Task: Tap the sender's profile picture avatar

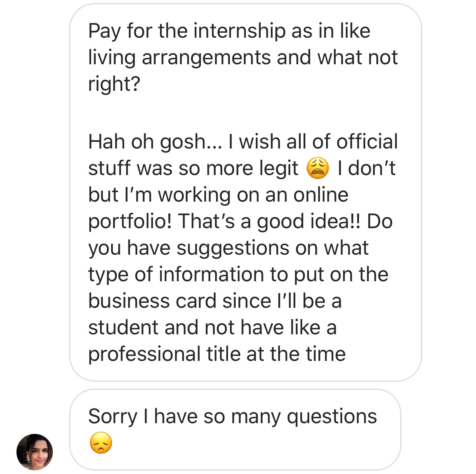Action: click(35, 452)
